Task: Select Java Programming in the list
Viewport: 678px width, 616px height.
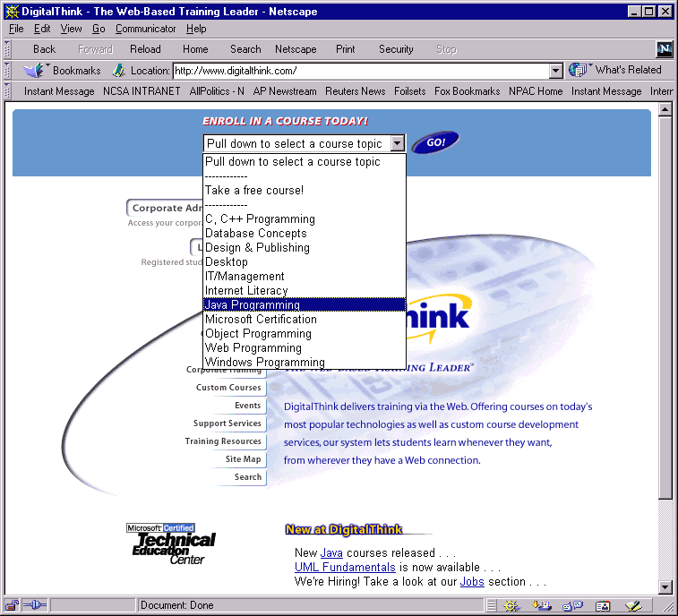Action: point(305,304)
